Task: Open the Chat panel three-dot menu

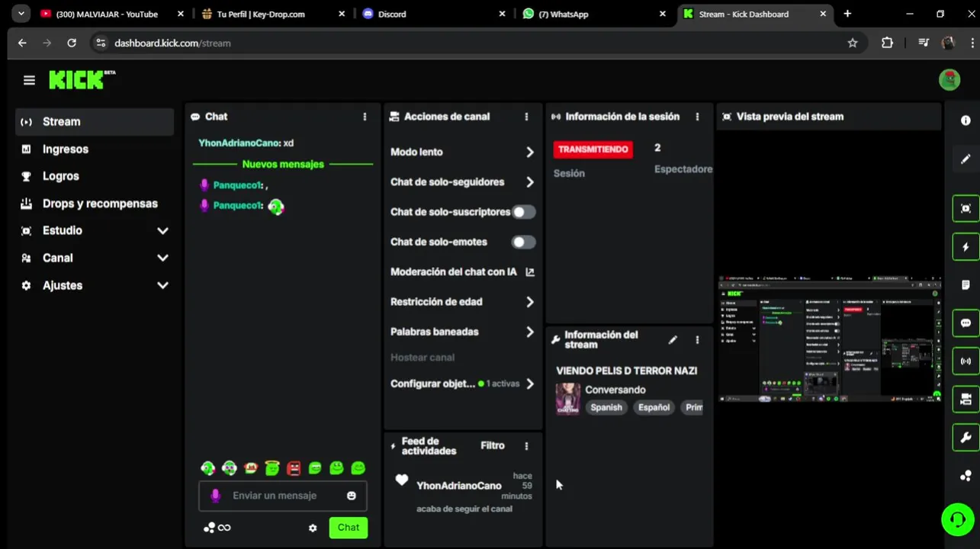Action: [365, 117]
